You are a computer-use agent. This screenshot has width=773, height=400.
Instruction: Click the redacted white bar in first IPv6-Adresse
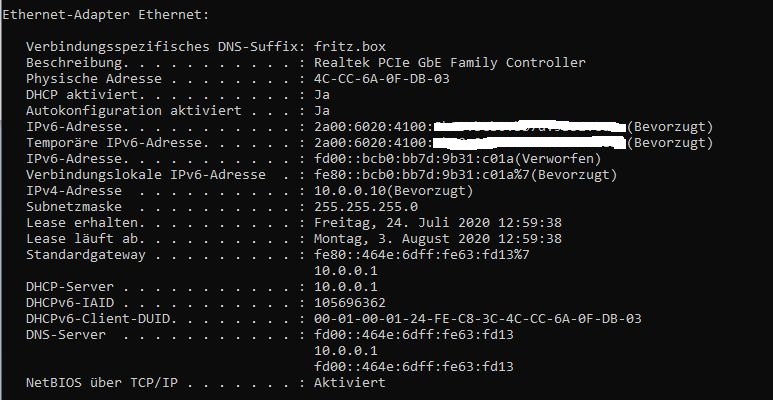[x=530, y=127]
